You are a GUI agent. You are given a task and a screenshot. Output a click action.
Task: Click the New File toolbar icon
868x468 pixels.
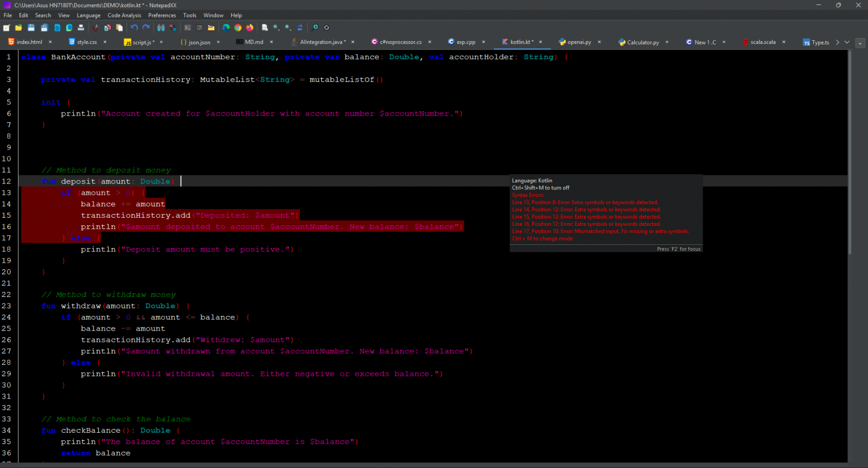7,28
